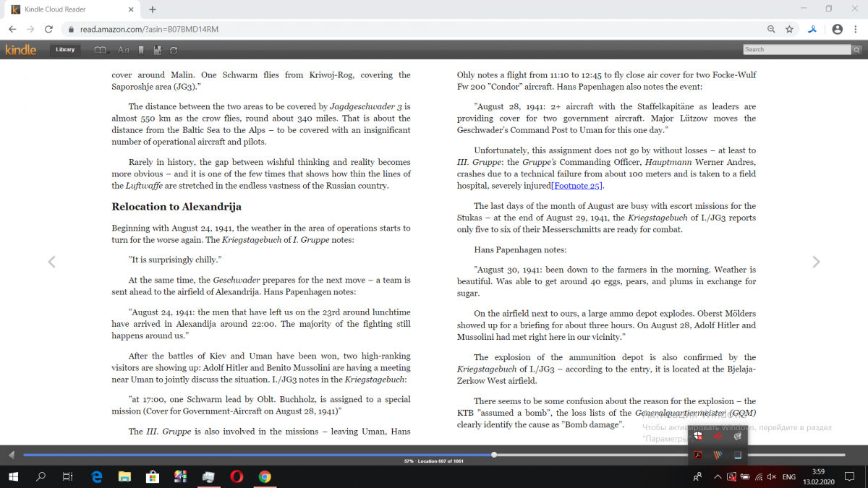This screenshot has width=868, height=488.
Task: Click Windows Security shield tray icon
Action: (699, 436)
